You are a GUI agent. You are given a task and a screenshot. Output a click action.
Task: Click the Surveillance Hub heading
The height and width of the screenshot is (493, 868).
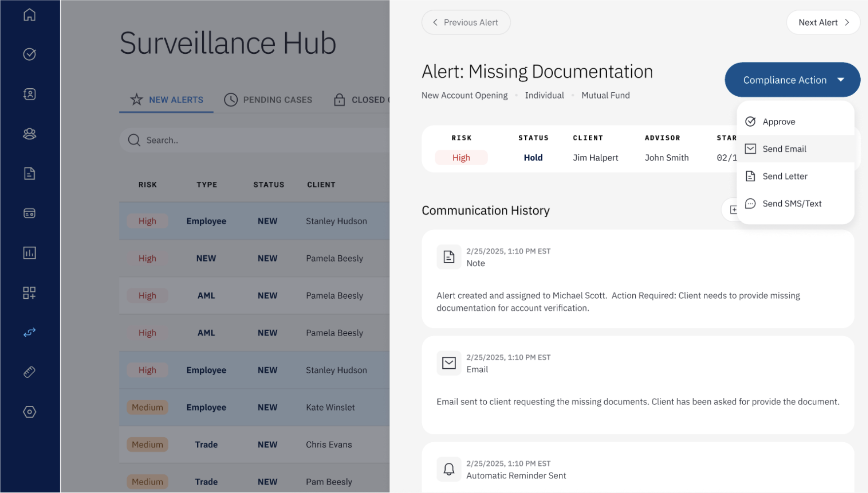(228, 43)
